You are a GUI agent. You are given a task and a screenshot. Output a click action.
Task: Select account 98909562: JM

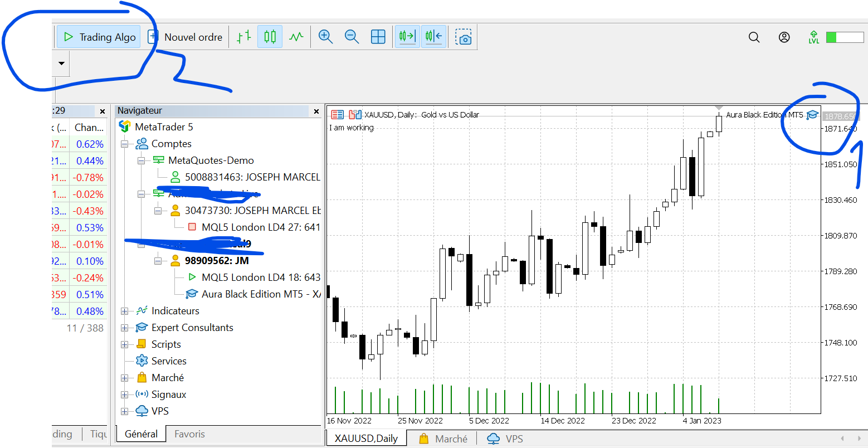click(217, 261)
